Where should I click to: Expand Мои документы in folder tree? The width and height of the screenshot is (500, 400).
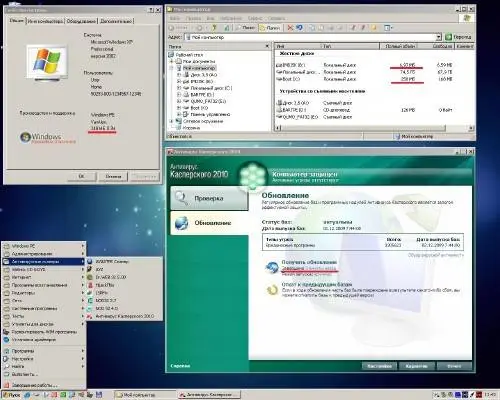pos(172,61)
